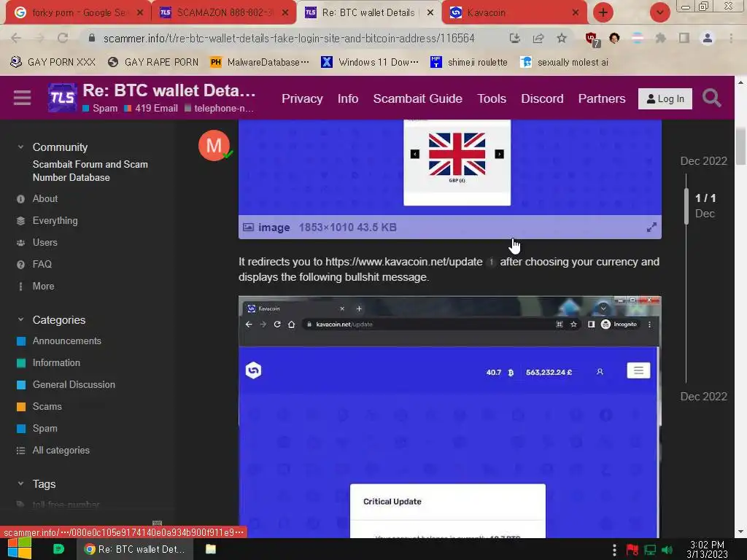Image resolution: width=747 pixels, height=560 pixels.
Task: Open the Chrome profile avatar
Action: (x=708, y=38)
